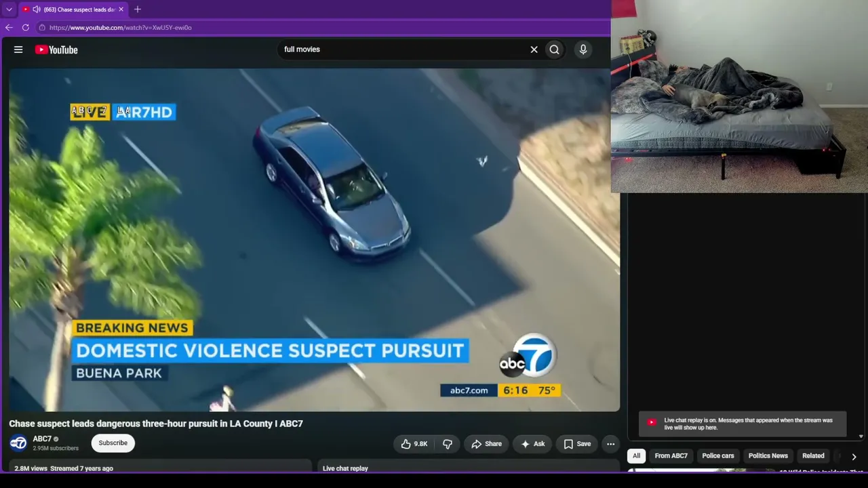Select the video title text
The image size is (868, 488).
156,424
